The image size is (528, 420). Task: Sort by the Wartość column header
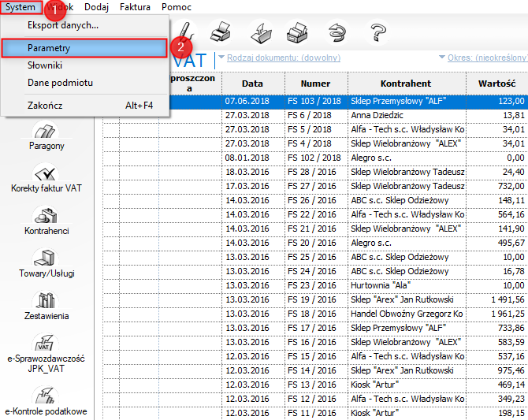pos(496,84)
